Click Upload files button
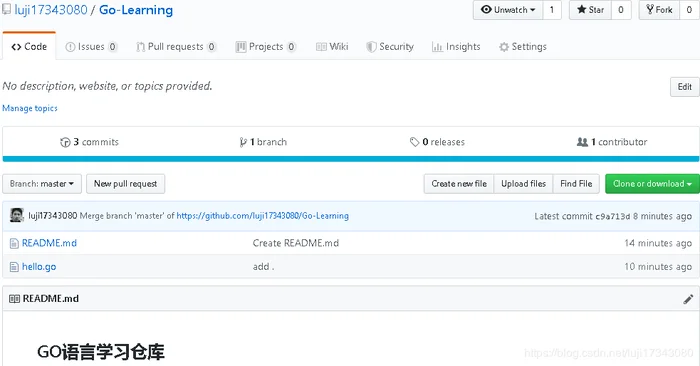 coord(523,184)
